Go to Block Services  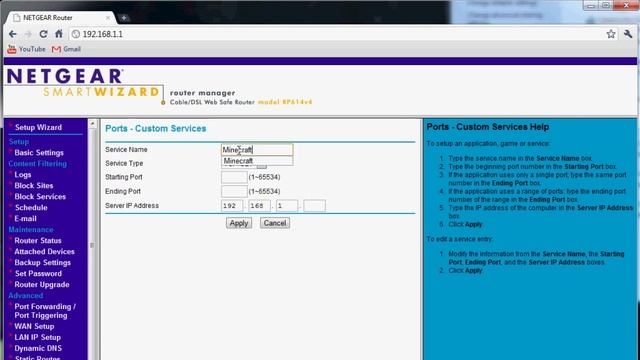coord(40,197)
